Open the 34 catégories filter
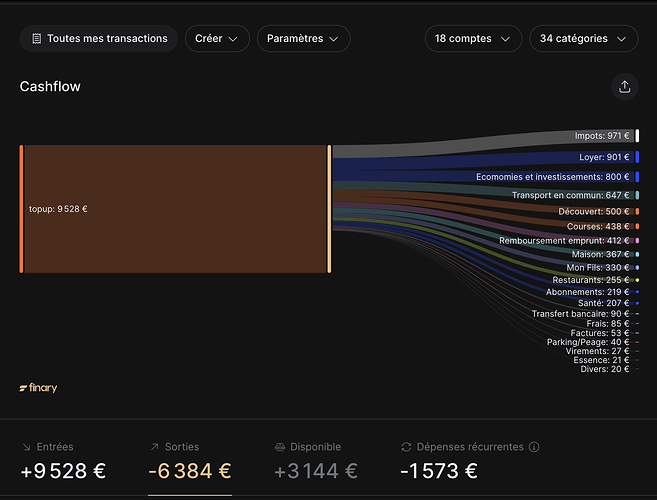The width and height of the screenshot is (657, 500). click(x=583, y=39)
